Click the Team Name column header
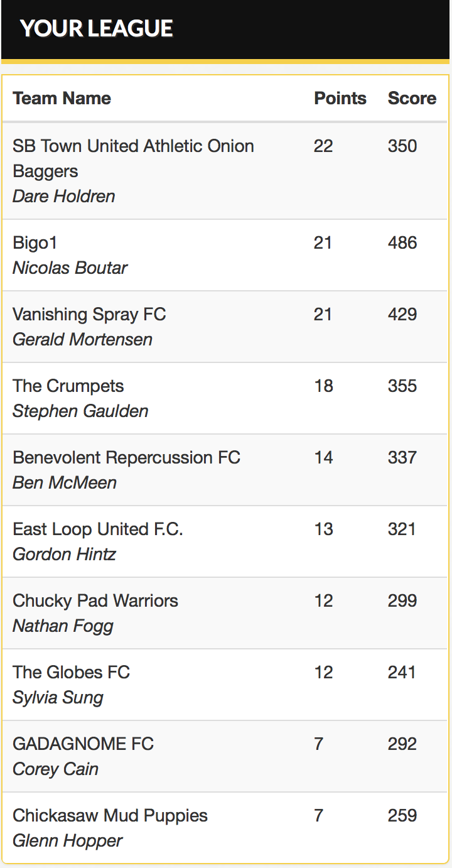Viewport: 452px width, 868px height. pyautogui.click(x=62, y=98)
